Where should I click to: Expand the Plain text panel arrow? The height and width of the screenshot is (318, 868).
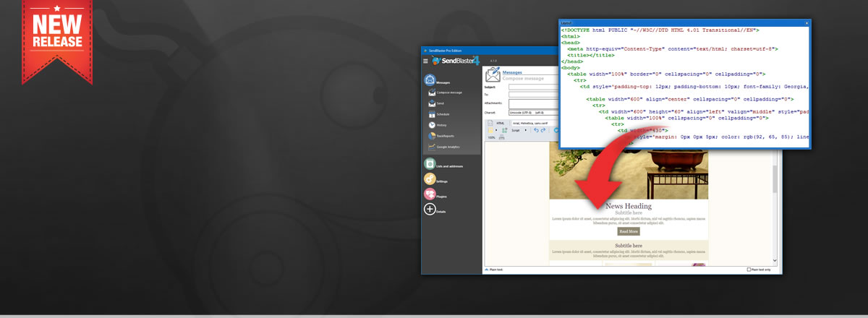486,270
